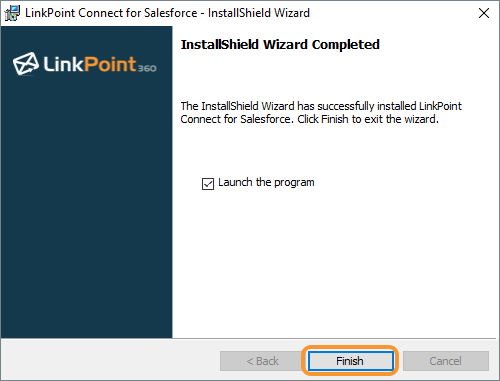Click the "LinkPoint Connect for Salesforce" title text
500x381 pixels.
(111, 13)
